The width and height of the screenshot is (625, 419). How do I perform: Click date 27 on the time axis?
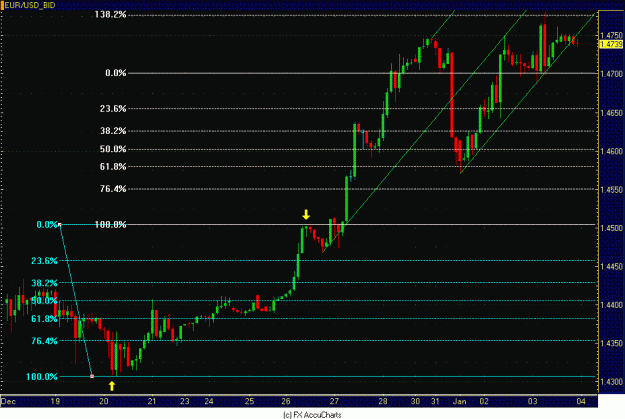coord(334,401)
